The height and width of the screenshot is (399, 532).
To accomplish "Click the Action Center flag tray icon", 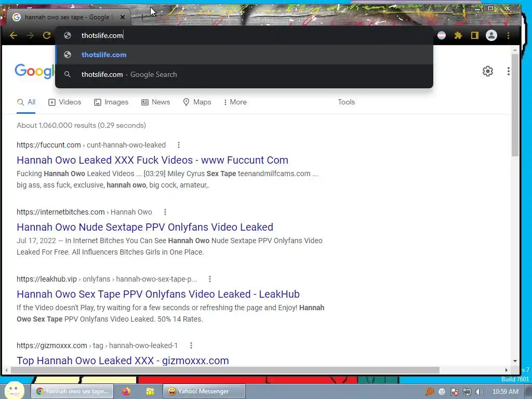I will click(x=454, y=392).
